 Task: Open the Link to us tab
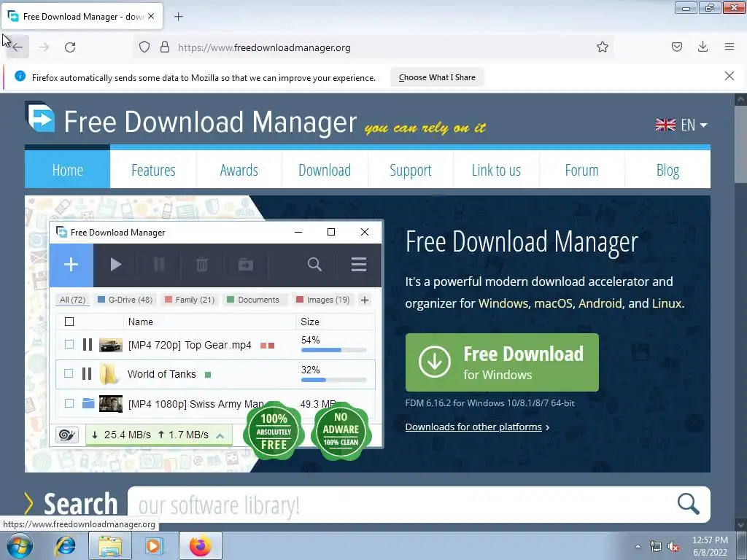496,169
